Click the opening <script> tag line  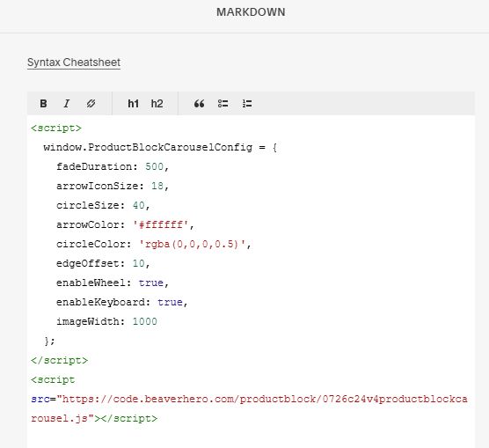tap(56, 128)
